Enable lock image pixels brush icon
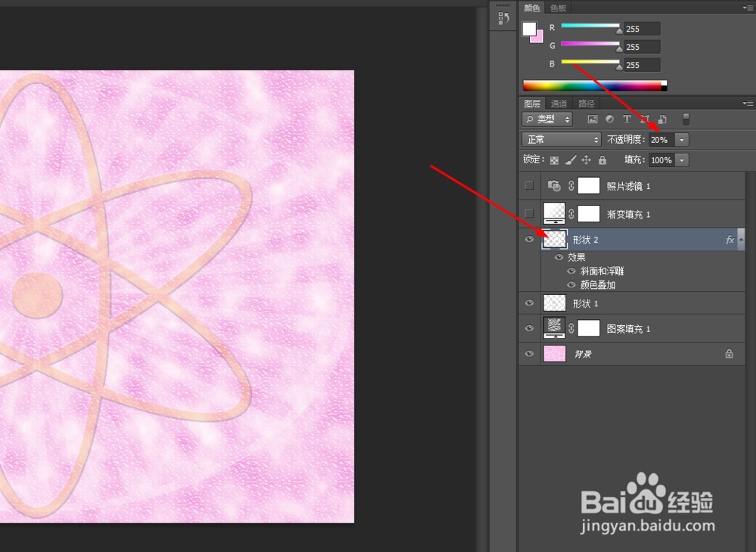 tap(572, 160)
